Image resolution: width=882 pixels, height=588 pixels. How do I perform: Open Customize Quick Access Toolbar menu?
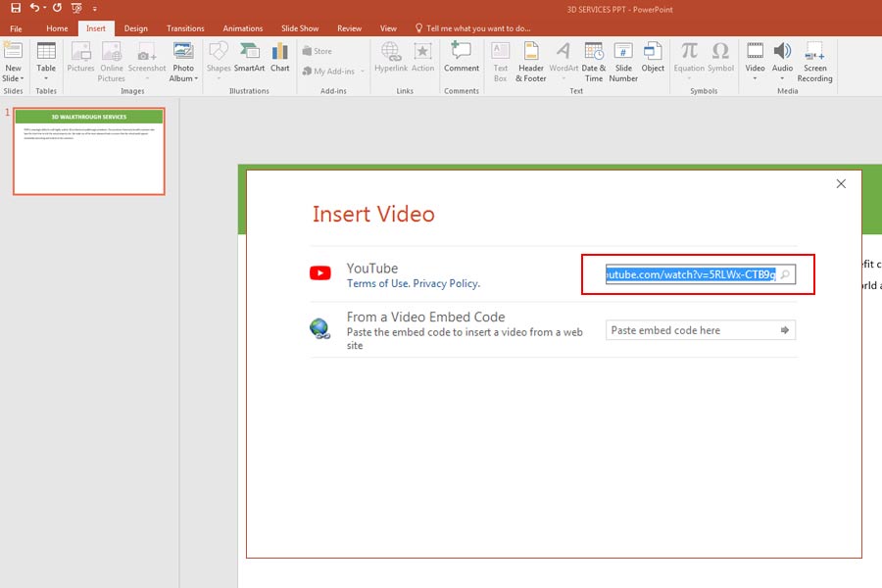(x=94, y=9)
